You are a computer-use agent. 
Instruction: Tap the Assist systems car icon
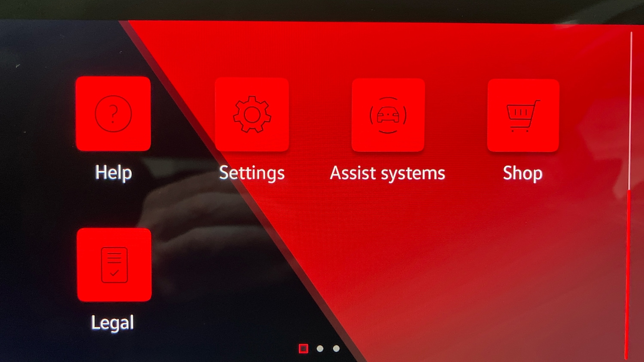pos(388,115)
